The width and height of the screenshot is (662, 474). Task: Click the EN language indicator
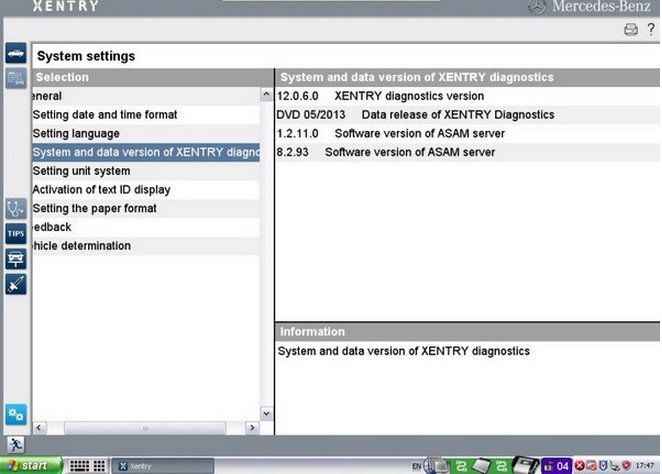(416, 466)
